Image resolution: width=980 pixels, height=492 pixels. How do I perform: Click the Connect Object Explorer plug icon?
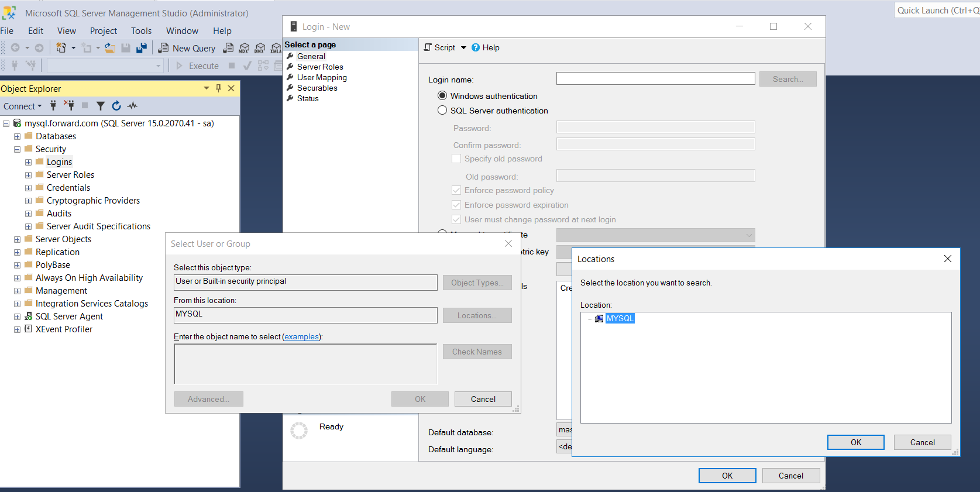click(53, 105)
